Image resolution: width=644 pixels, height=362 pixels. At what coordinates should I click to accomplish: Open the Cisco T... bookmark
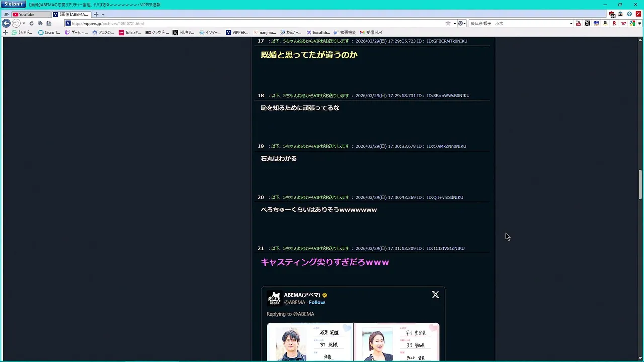(49, 32)
